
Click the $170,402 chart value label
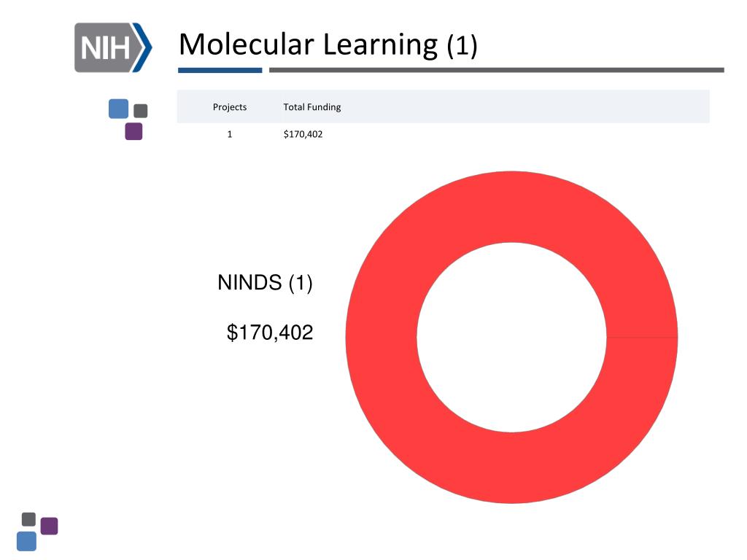[270, 332]
